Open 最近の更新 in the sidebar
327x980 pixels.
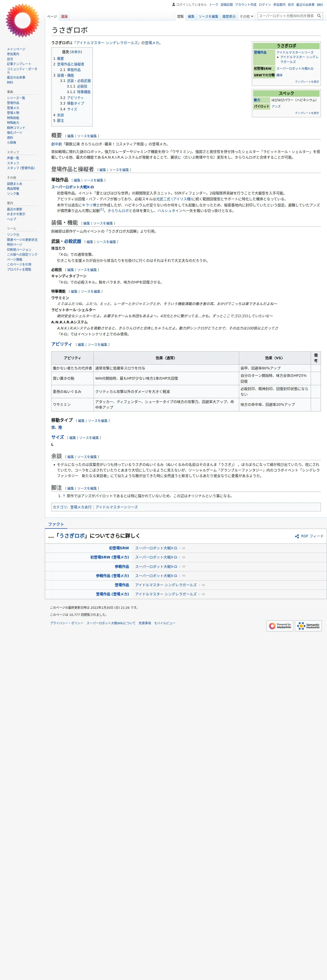[15, 209]
